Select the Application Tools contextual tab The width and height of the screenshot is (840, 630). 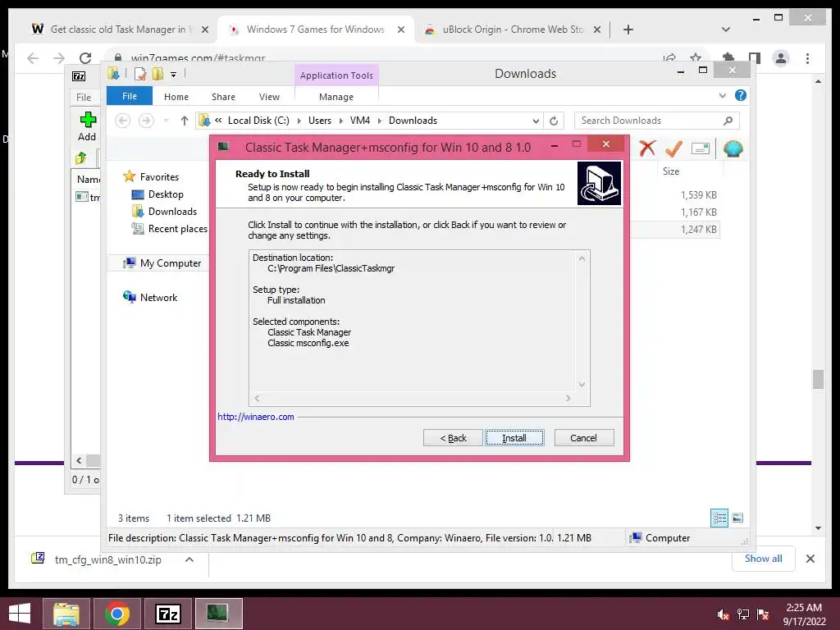pos(336,75)
